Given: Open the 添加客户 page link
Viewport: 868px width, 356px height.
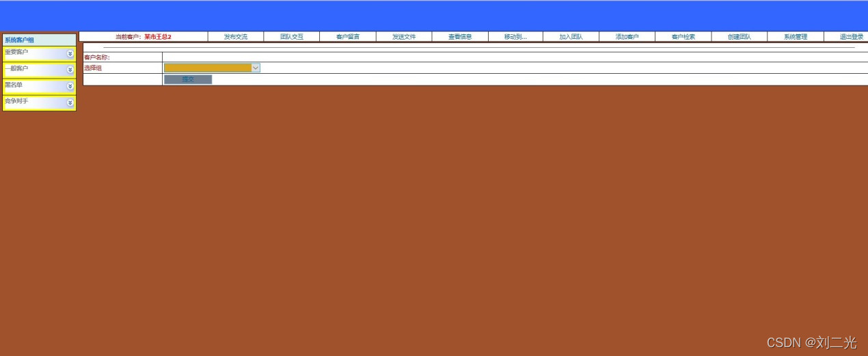Looking at the screenshot, I should point(627,37).
